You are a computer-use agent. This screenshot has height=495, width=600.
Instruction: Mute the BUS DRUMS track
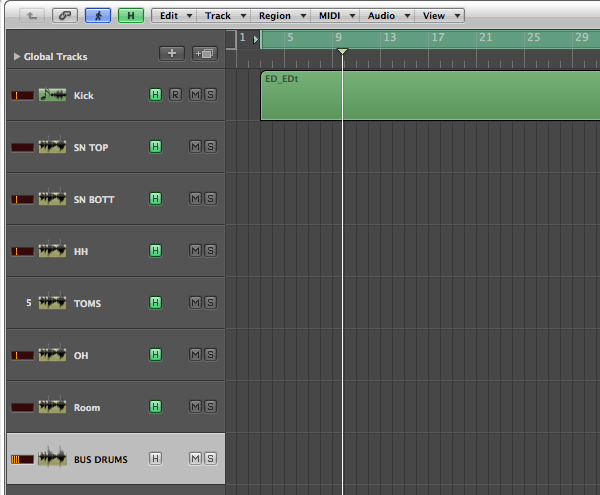click(196, 458)
